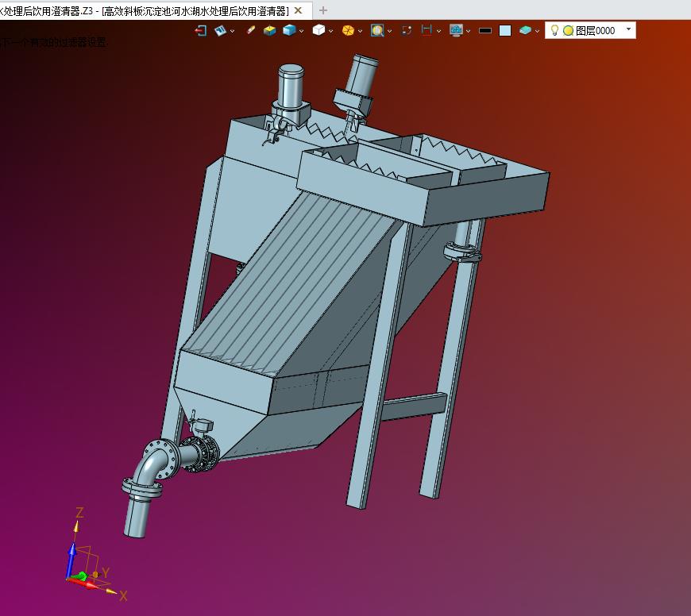Image resolution: width=691 pixels, height=616 pixels.
Task: Toggle the light bulb layer visibility
Action: click(555, 30)
